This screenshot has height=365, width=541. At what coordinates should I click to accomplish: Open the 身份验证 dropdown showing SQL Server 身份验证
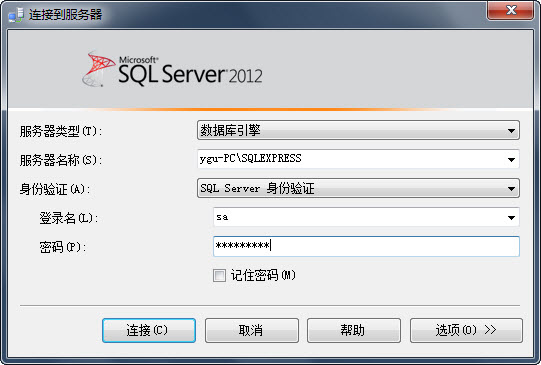pos(358,188)
